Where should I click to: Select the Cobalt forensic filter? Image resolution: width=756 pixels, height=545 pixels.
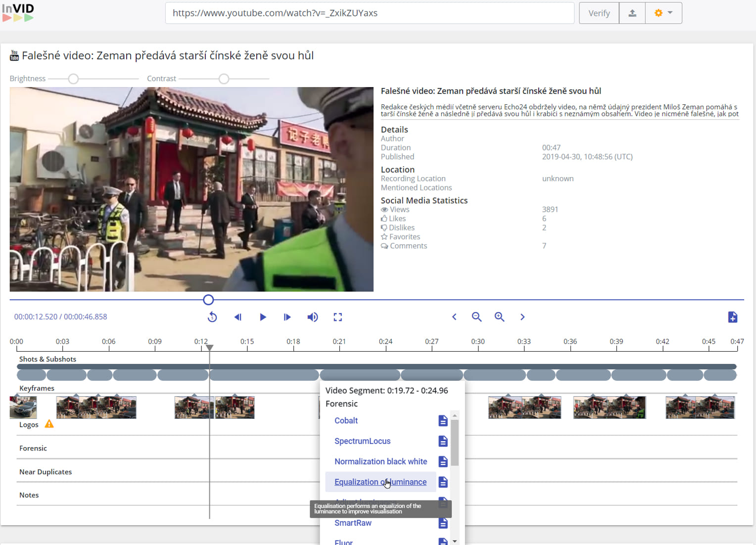346,421
